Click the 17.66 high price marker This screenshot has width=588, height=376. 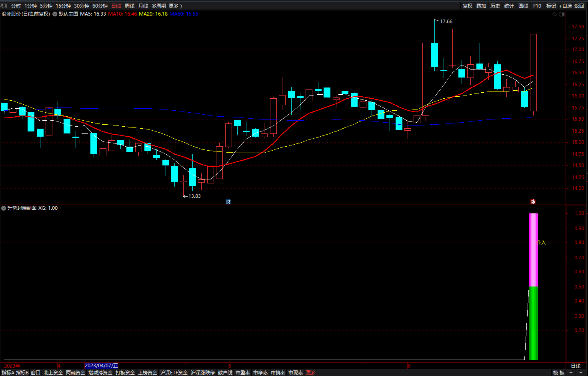[x=446, y=22]
